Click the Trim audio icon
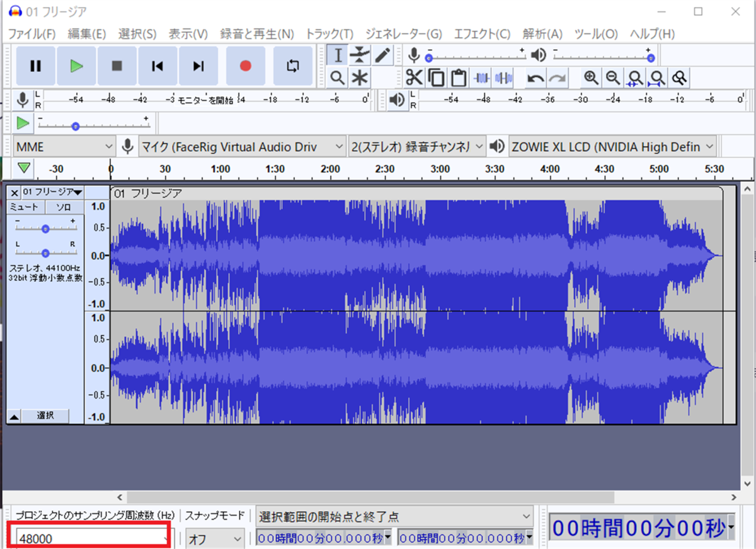The height and width of the screenshot is (549, 756). pyautogui.click(x=481, y=78)
